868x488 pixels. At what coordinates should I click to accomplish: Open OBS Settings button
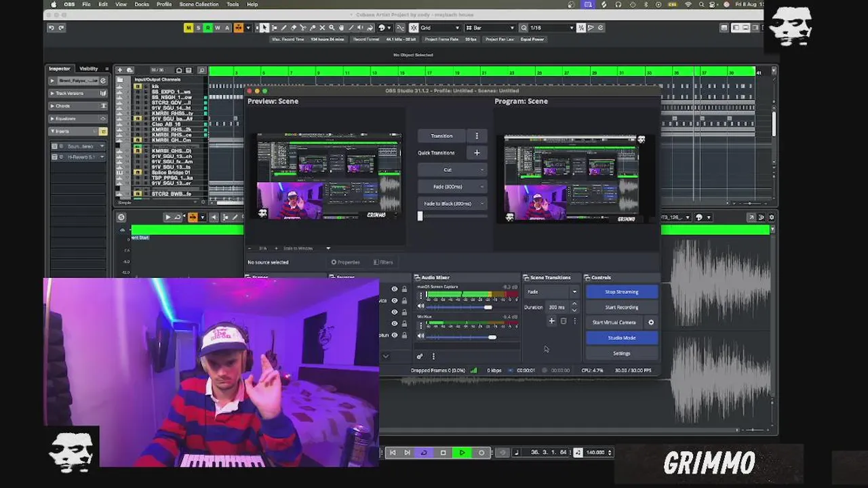pyautogui.click(x=622, y=353)
